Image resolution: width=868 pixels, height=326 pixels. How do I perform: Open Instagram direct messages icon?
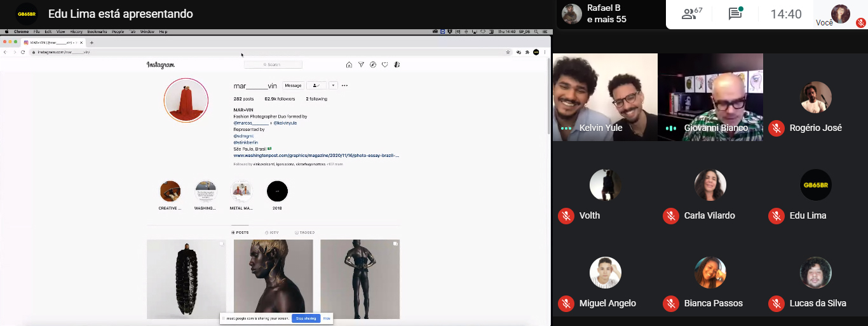[361, 65]
